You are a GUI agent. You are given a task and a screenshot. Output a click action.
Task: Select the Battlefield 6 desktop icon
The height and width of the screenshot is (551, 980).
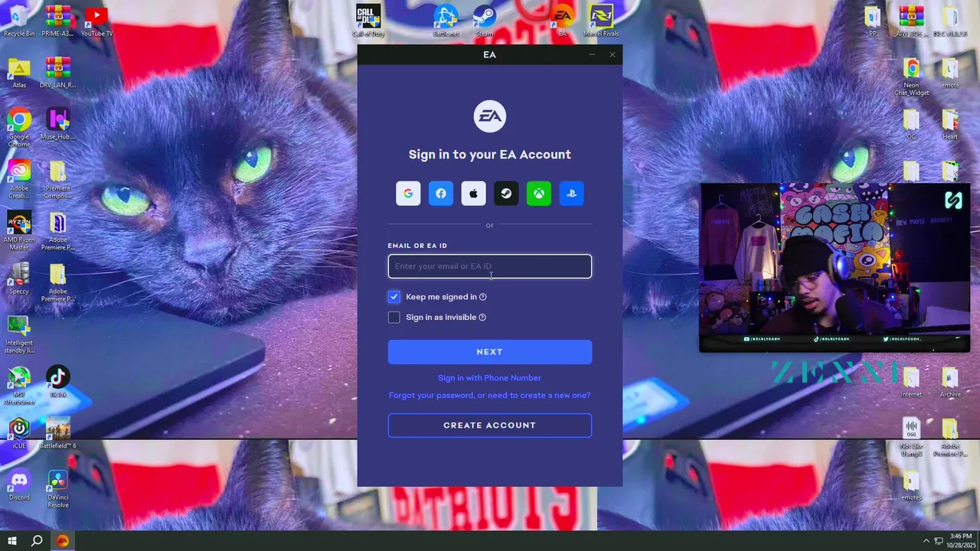click(58, 433)
